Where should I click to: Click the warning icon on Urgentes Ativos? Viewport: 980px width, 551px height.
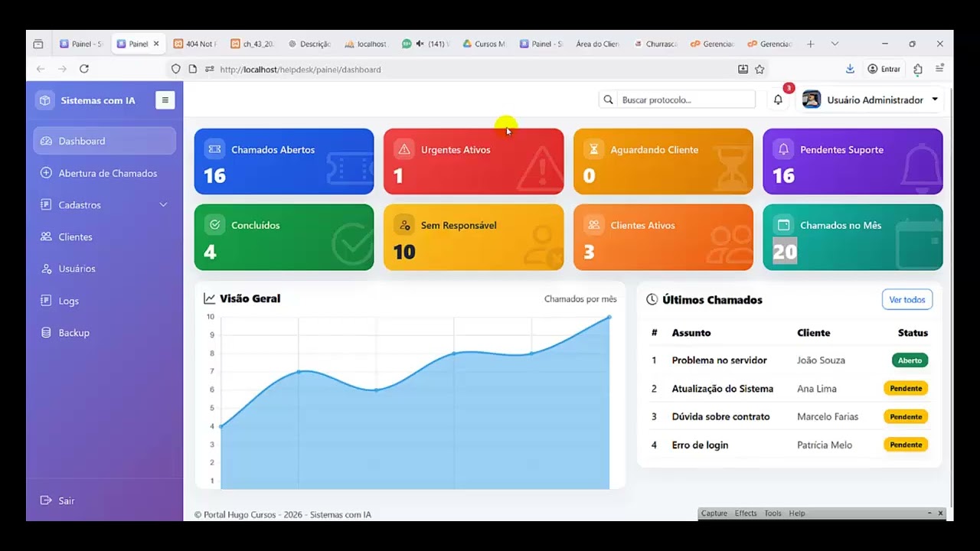[404, 149]
